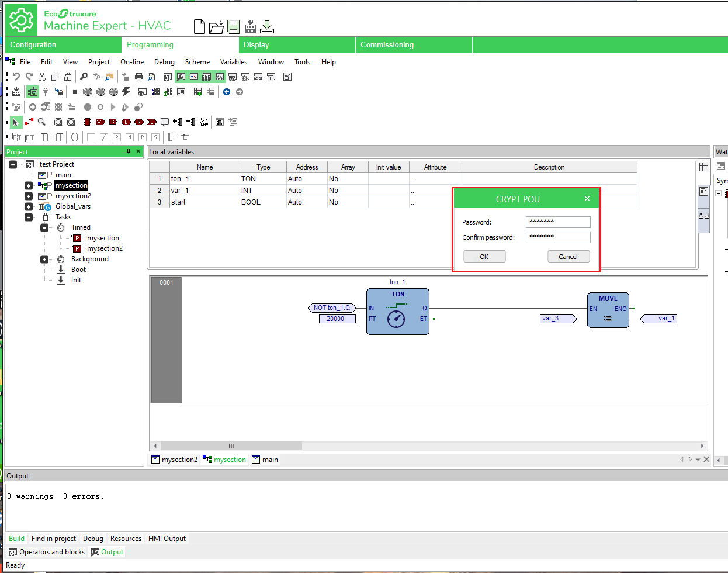This screenshot has height=573, width=728.
Task: Open the Find in project tab
Action: pos(54,539)
